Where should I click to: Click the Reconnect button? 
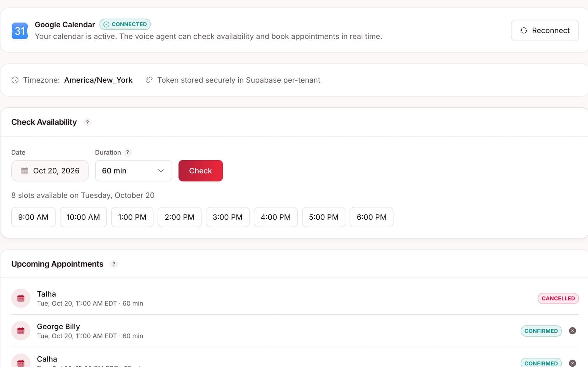click(545, 30)
